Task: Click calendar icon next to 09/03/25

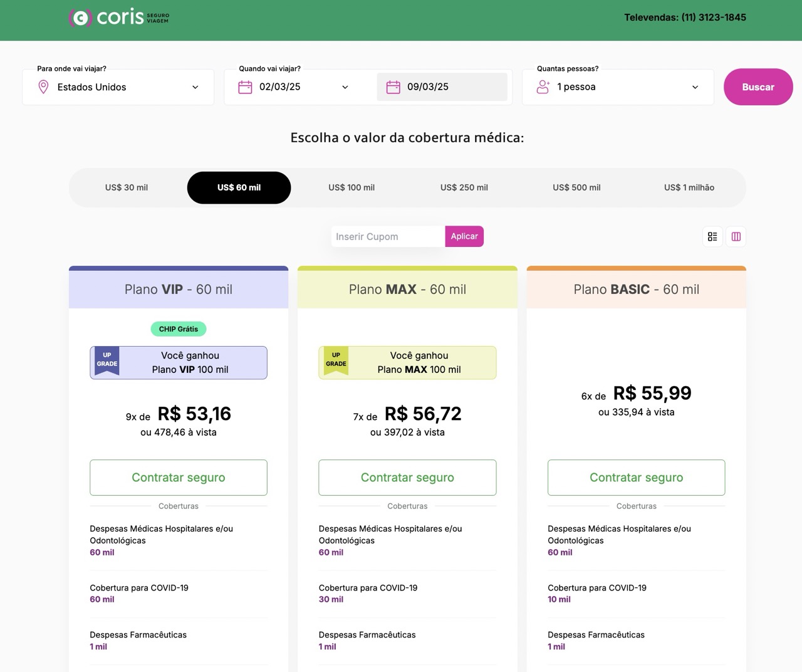Action: (x=393, y=87)
